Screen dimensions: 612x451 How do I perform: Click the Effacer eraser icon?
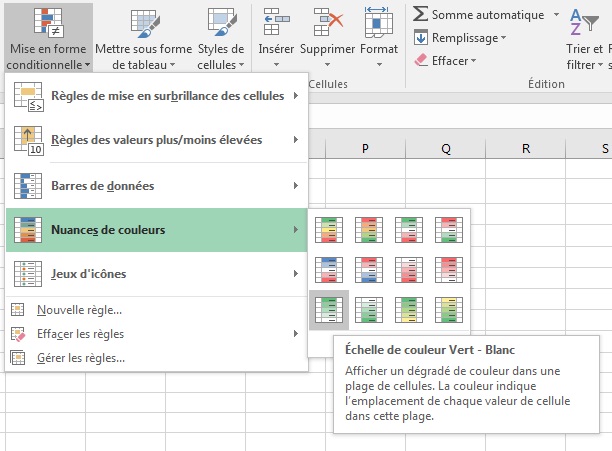pyautogui.click(x=421, y=60)
